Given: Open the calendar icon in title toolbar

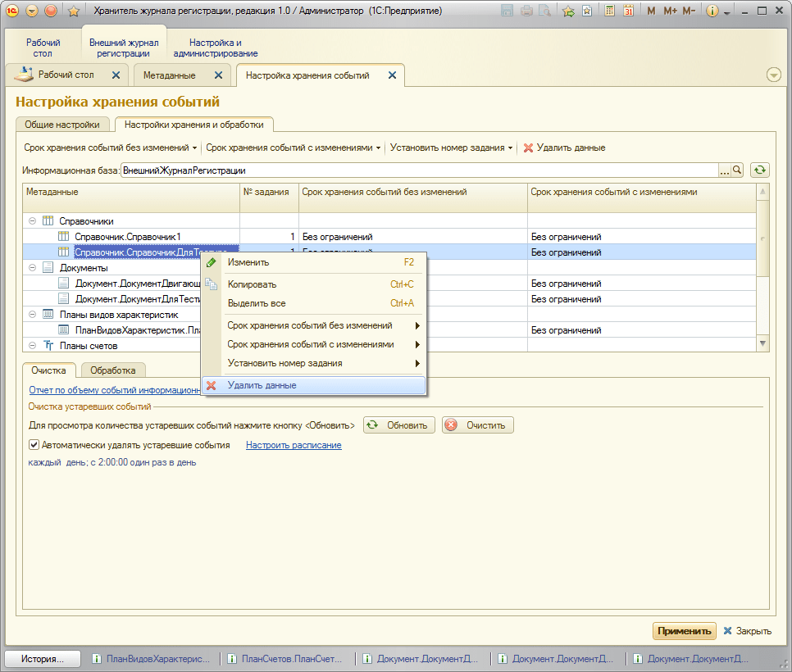Looking at the screenshot, I should (628, 11).
